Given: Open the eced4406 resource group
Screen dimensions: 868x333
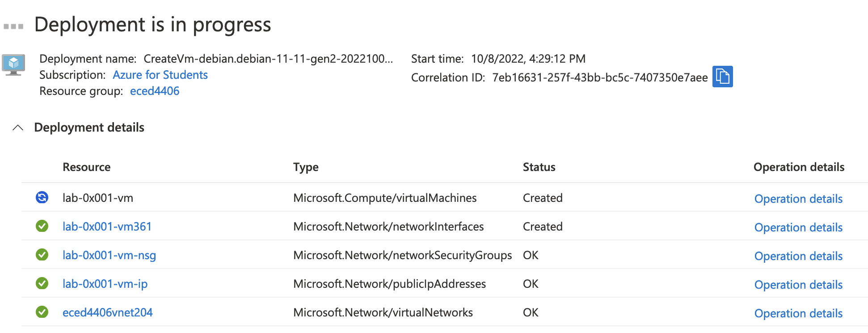Looking at the screenshot, I should (154, 91).
